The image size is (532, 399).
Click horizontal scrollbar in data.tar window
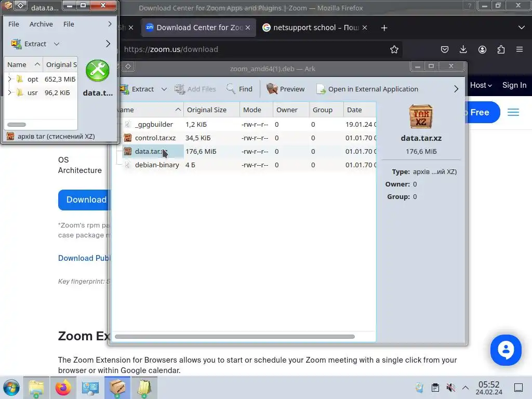[17, 125]
